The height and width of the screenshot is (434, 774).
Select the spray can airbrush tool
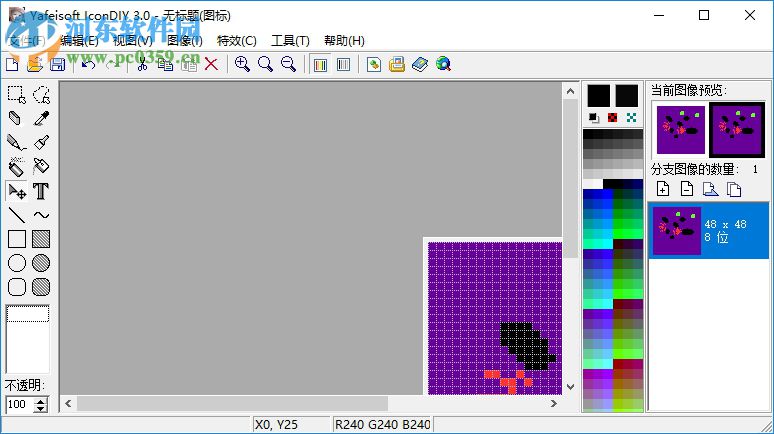17,167
